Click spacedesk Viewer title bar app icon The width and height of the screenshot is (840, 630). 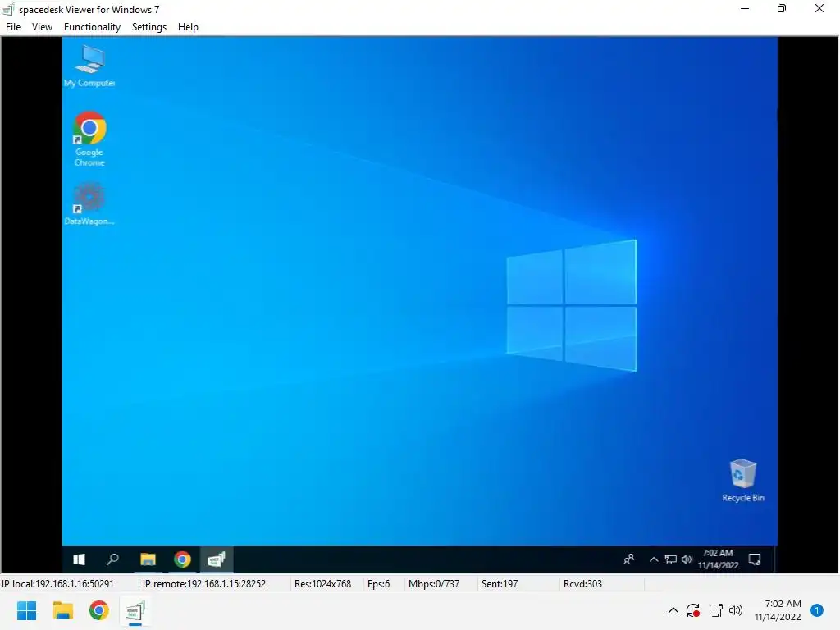tap(8, 9)
